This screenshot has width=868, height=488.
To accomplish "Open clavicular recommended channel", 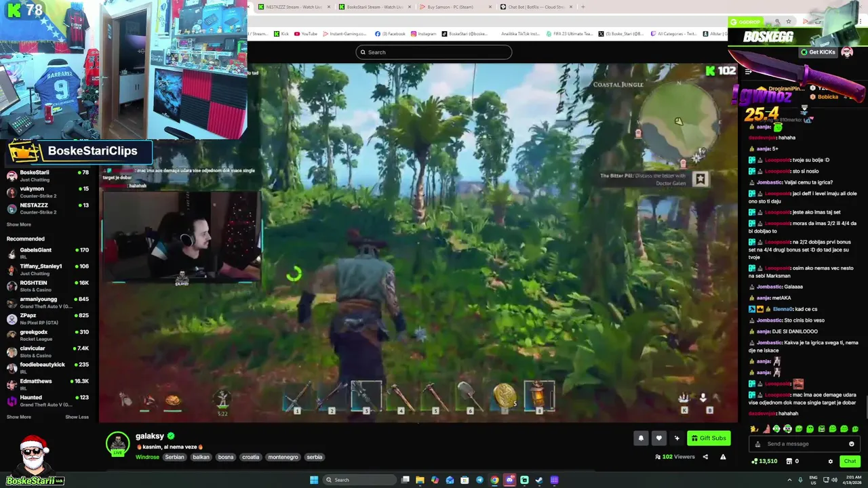I will pyautogui.click(x=47, y=351).
